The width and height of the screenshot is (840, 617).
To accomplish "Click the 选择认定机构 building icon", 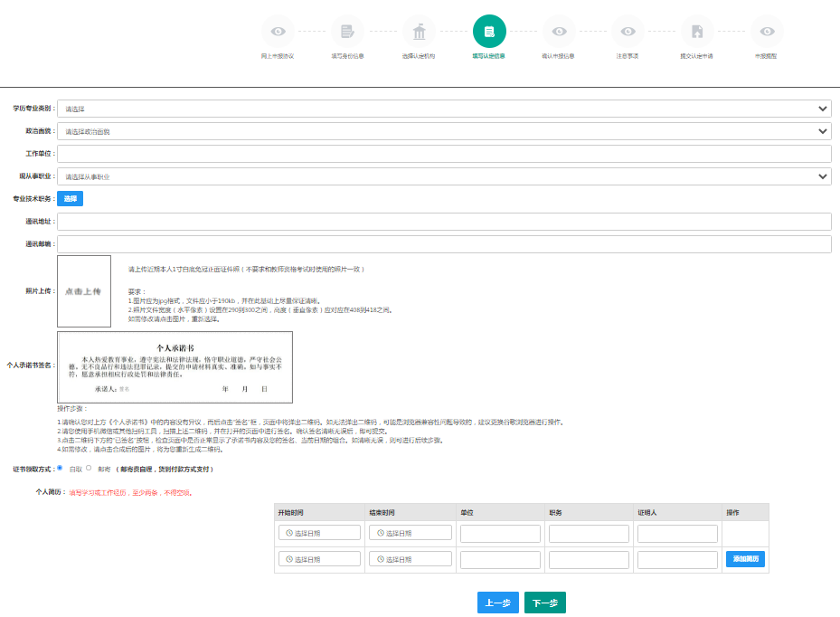I will click(x=419, y=32).
